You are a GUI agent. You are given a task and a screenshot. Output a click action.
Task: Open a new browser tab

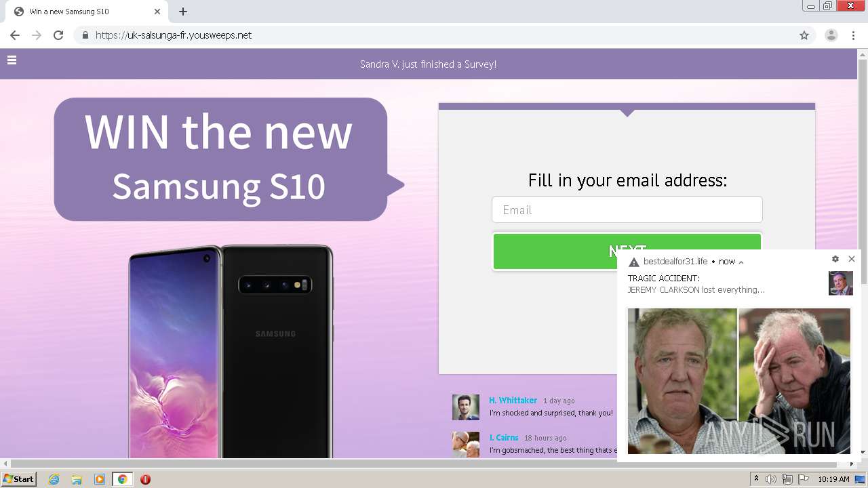pyautogui.click(x=183, y=12)
